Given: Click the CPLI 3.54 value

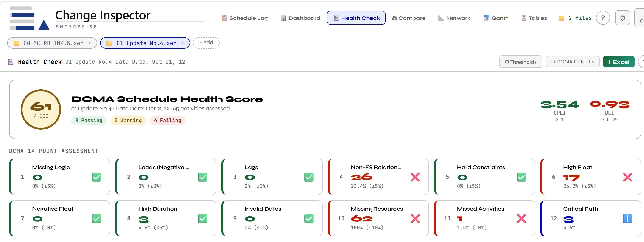Looking at the screenshot, I should (560, 105).
